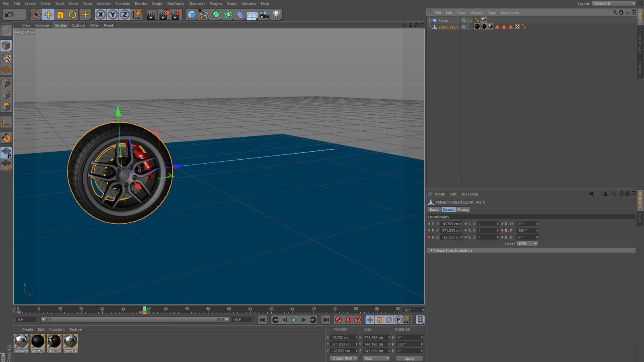The width and height of the screenshot is (644, 362).
Task: Play the animation forward
Action: 294,320
